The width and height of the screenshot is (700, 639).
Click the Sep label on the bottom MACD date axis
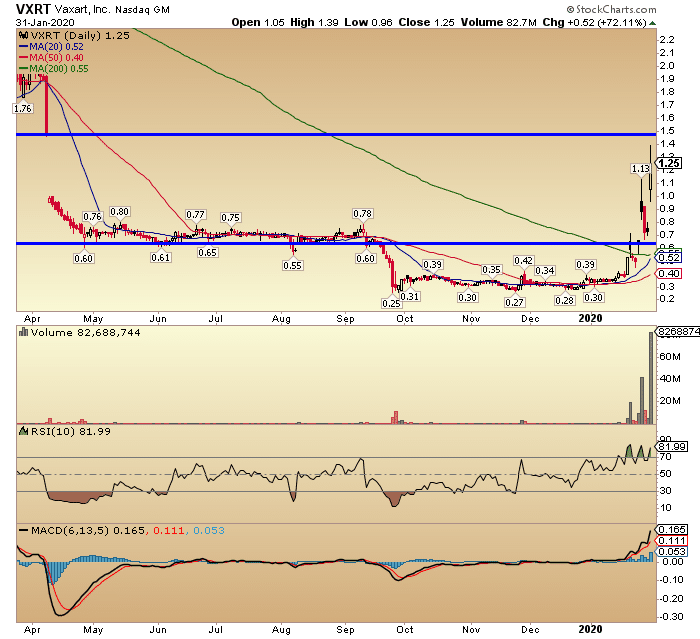click(x=345, y=630)
